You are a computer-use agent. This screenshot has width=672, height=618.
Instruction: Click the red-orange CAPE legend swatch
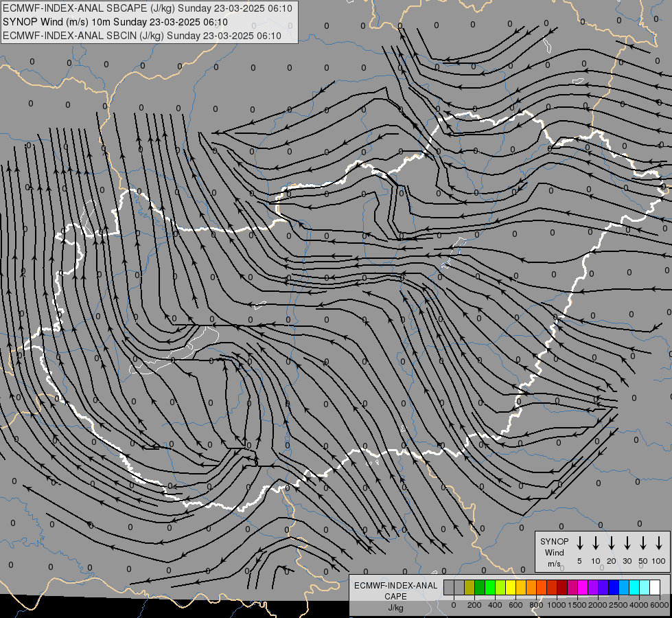(542, 587)
